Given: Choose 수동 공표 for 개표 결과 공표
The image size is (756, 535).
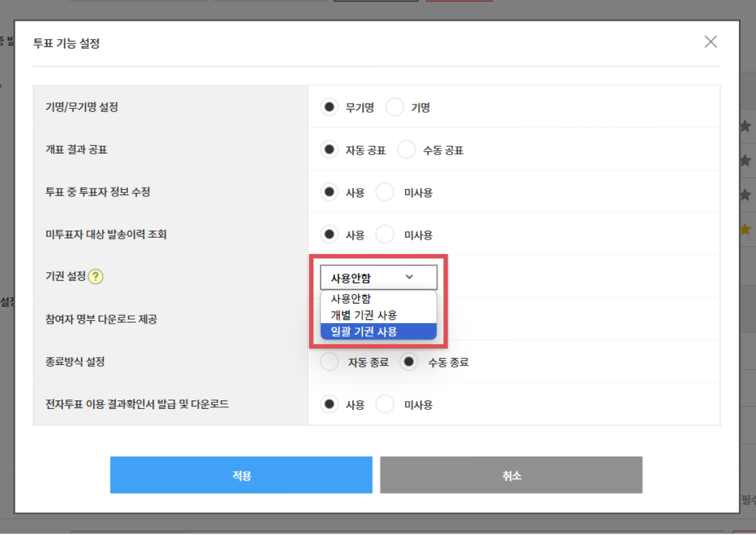Looking at the screenshot, I should coord(406,150).
